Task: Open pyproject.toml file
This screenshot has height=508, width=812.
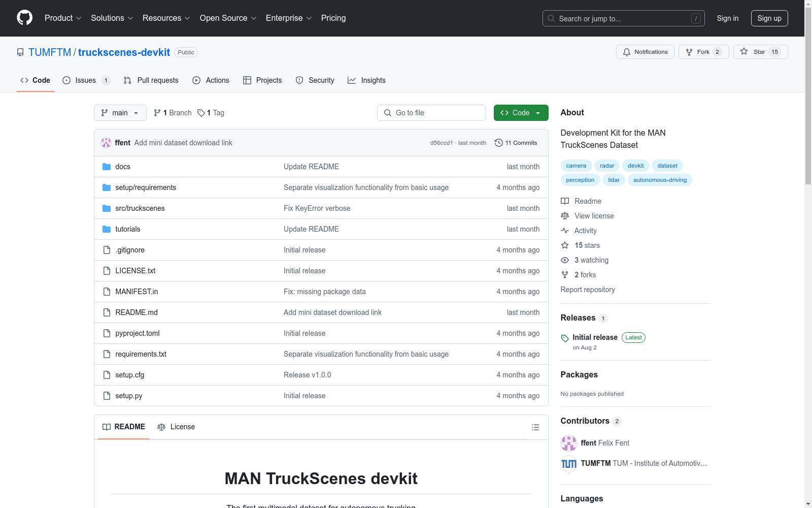Action: click(x=138, y=333)
